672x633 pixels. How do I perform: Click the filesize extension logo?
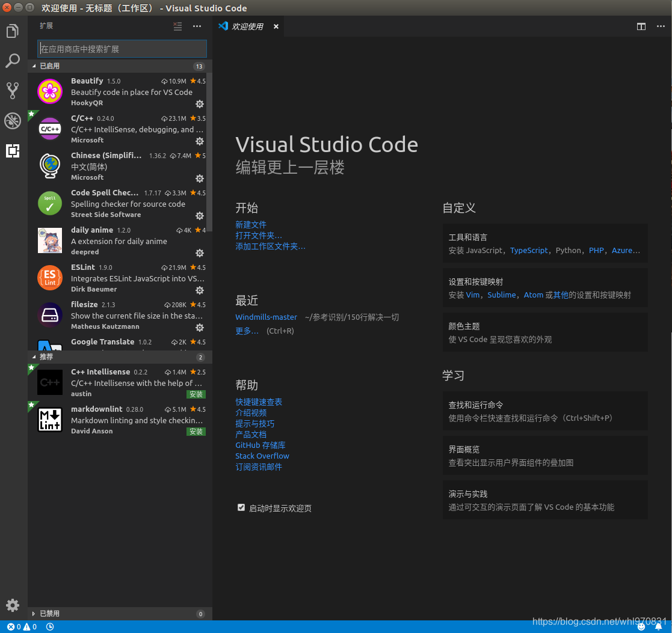coord(50,315)
